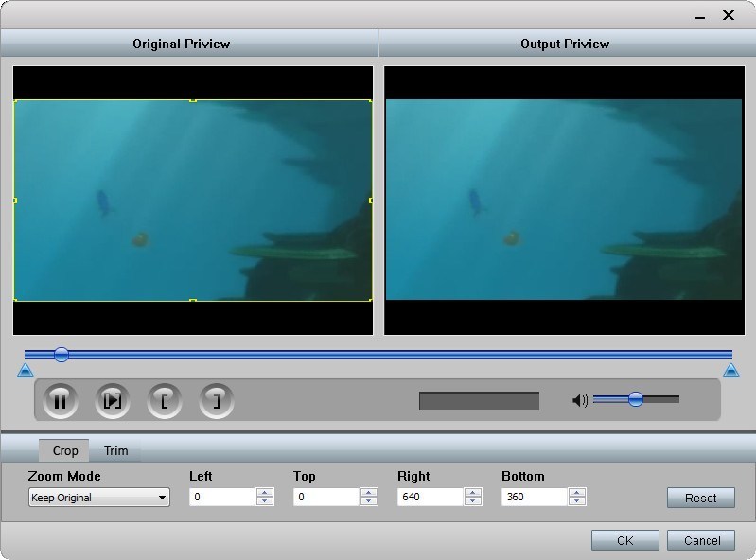Image resolution: width=756 pixels, height=560 pixels.
Task: Click the Top crop value field
Action: pyautogui.click(x=326, y=497)
